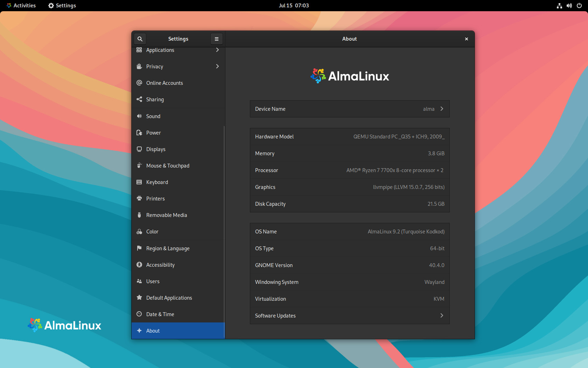
Task: Select Mouse & Touchpad panel
Action: click(178, 166)
